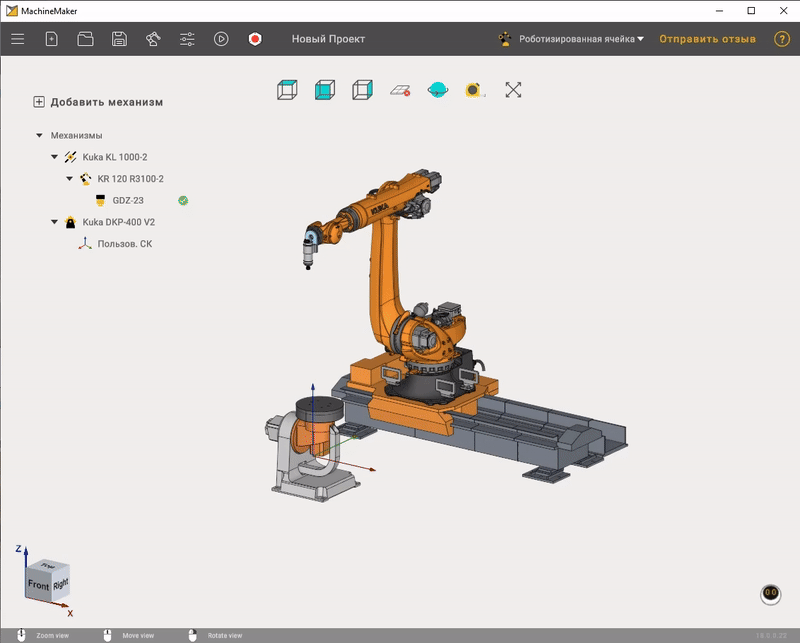The height and width of the screenshot is (643, 800).
Task: Switch to wireframe top-face cube view
Action: tap(287, 90)
